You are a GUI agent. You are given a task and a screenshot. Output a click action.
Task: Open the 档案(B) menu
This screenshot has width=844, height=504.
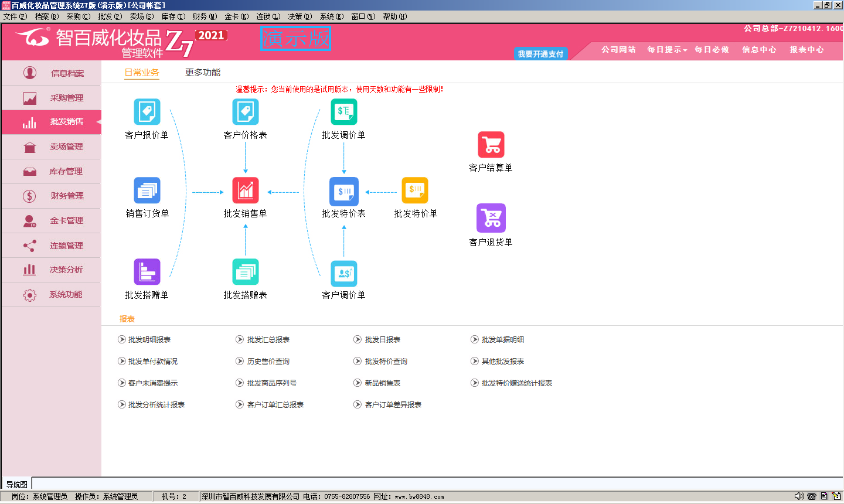point(47,16)
